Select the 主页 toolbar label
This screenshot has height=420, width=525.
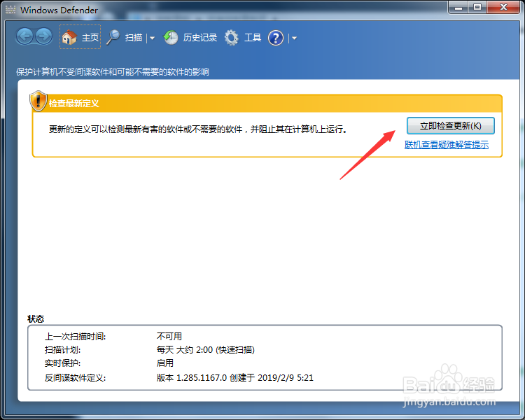pyautogui.click(x=90, y=38)
